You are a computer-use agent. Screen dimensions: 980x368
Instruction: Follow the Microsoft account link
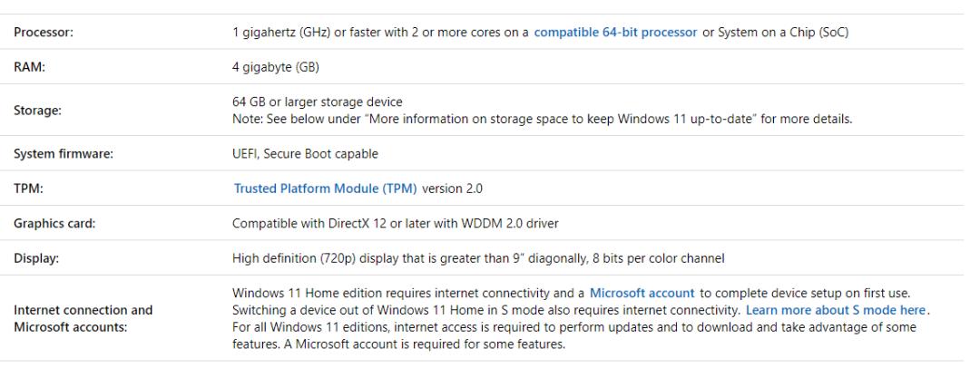pyautogui.click(x=641, y=292)
